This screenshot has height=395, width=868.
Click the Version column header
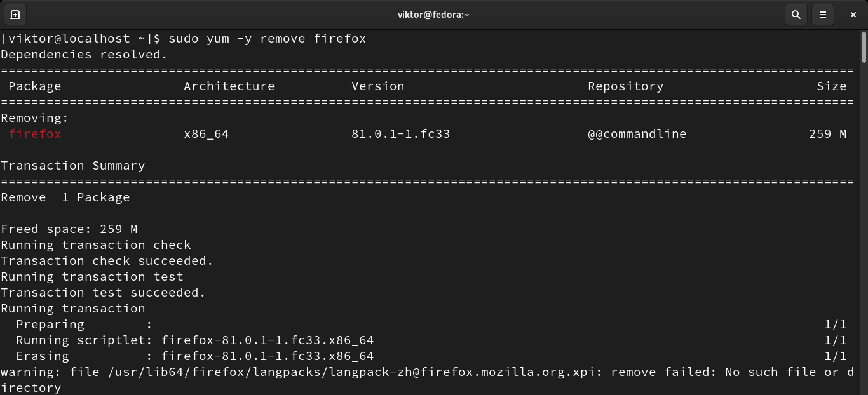coord(377,86)
